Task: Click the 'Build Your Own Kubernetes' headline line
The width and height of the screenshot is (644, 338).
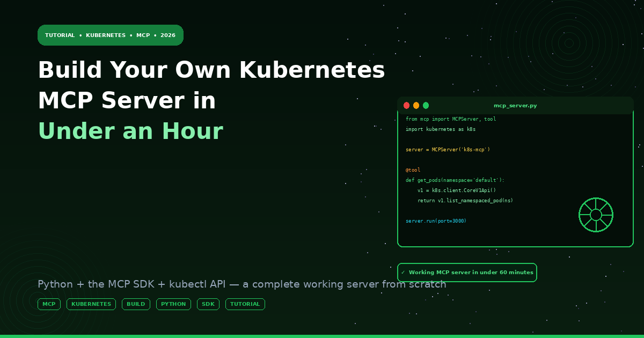Action: (211, 70)
